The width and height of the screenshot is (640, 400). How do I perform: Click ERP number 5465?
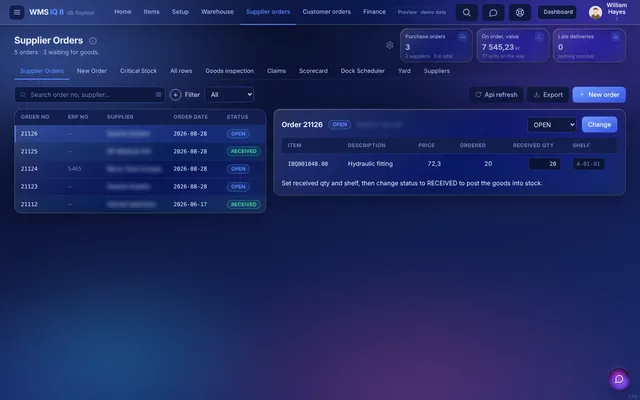click(75, 169)
